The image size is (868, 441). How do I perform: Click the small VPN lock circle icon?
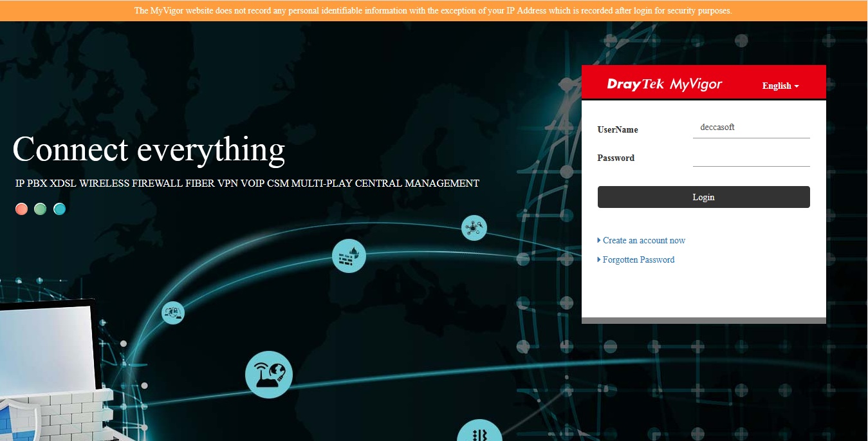(172, 313)
